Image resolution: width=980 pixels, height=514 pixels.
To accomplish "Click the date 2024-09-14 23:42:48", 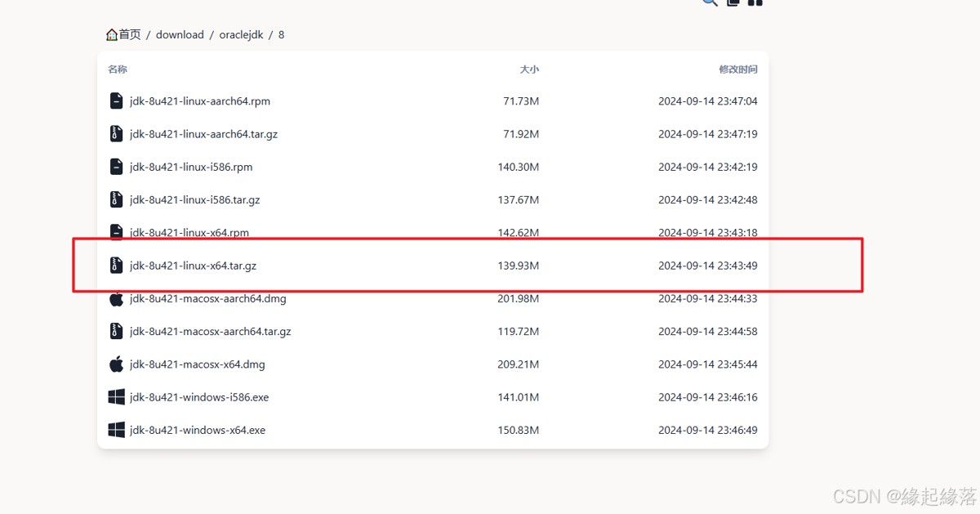I will click(x=708, y=199).
